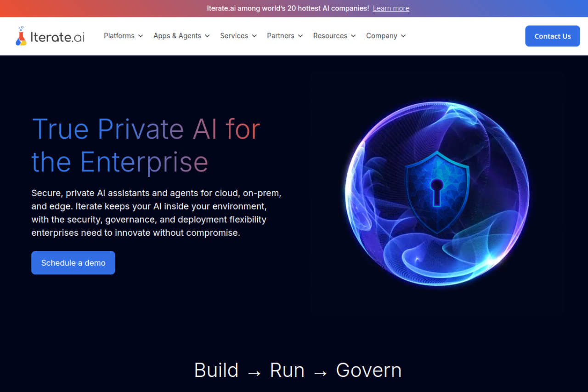Click the glowing shield sphere image
588x392 pixels.
(437, 193)
